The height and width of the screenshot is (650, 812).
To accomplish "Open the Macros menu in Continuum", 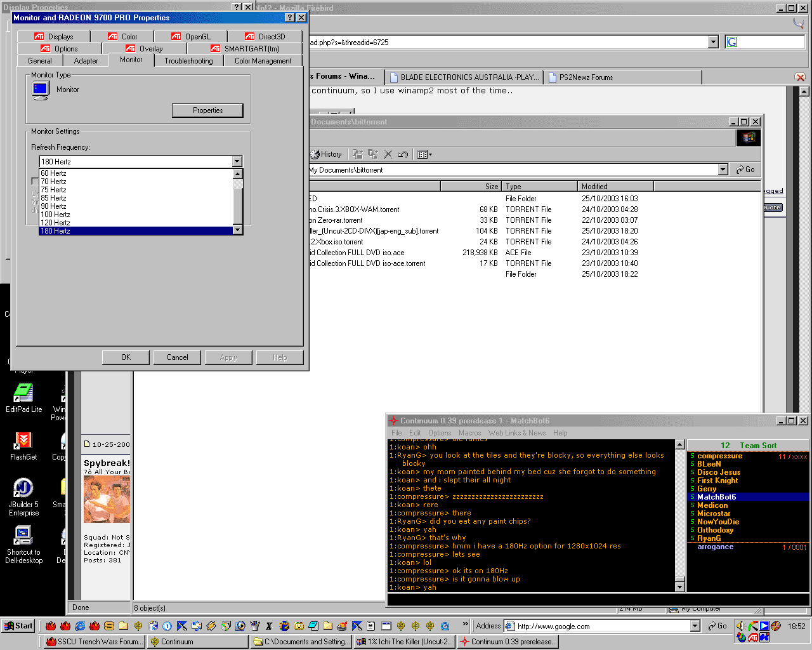I will (469, 433).
